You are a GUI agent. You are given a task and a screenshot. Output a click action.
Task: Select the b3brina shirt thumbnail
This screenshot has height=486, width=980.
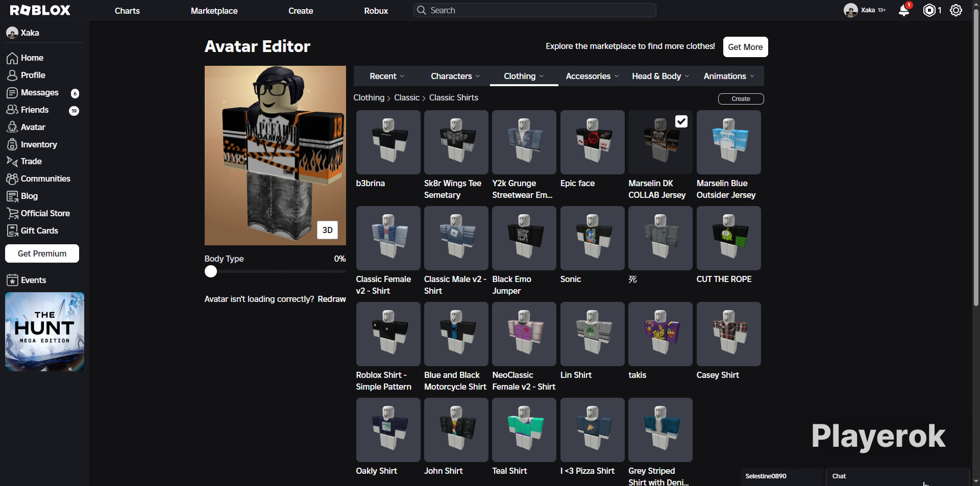point(388,142)
